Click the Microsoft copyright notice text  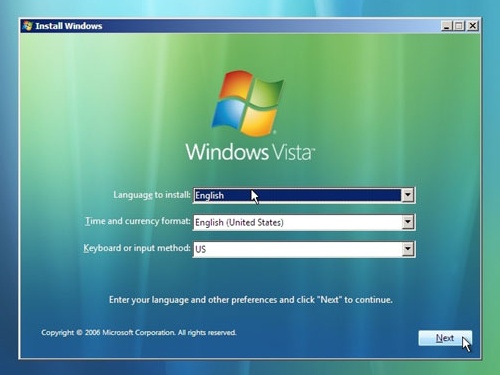click(139, 332)
